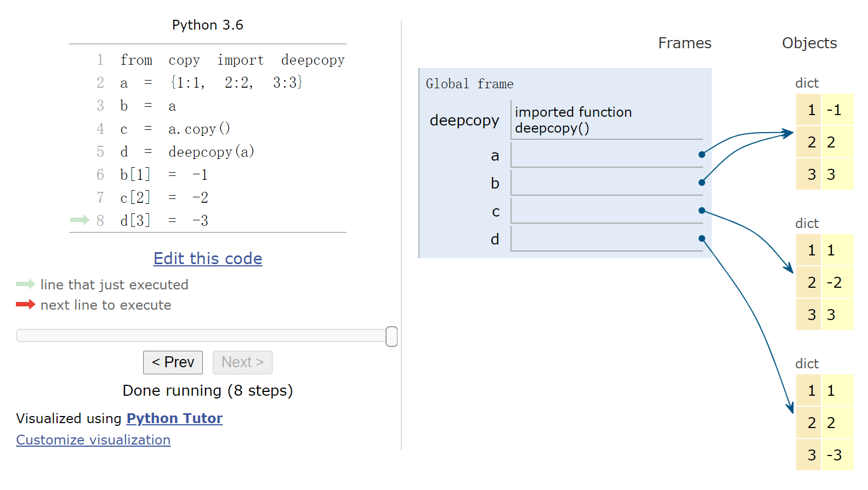Click Customize visualization link

point(93,440)
